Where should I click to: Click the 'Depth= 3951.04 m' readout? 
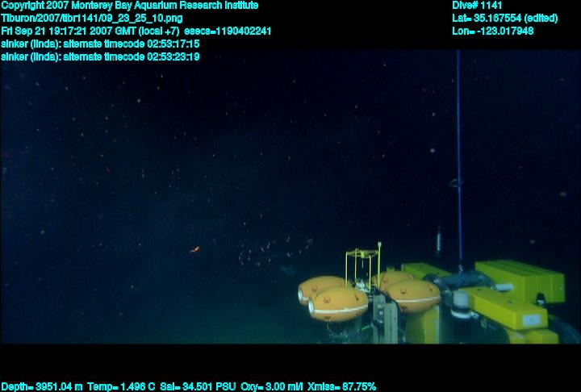click(42, 387)
